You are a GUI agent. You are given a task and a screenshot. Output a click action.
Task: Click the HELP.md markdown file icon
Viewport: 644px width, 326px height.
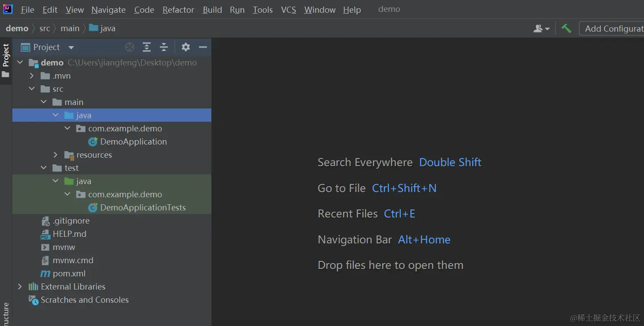tap(45, 234)
